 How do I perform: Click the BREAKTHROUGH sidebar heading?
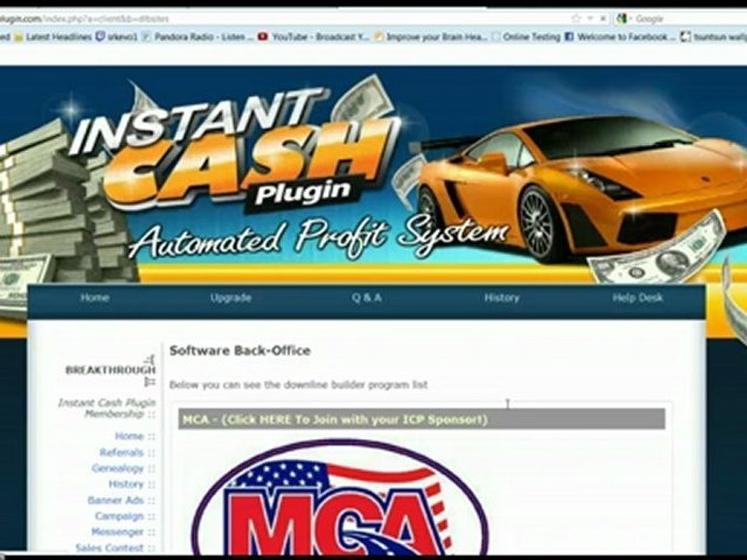[110, 370]
